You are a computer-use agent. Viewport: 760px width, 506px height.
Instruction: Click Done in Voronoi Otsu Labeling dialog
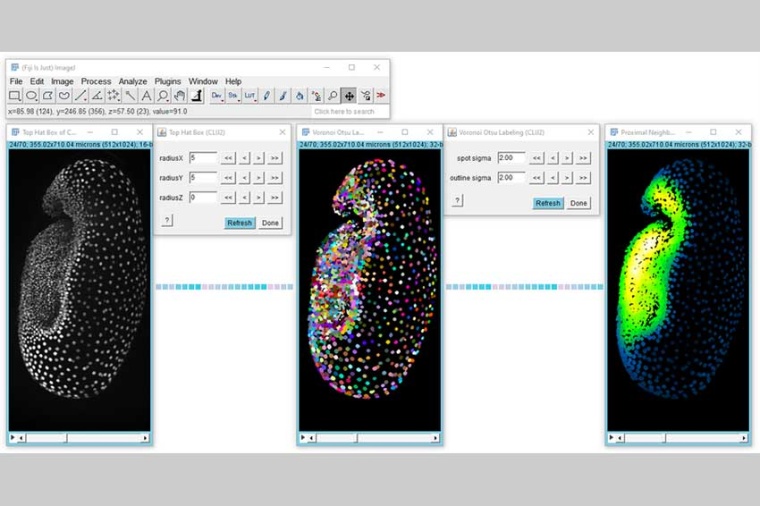tap(579, 202)
